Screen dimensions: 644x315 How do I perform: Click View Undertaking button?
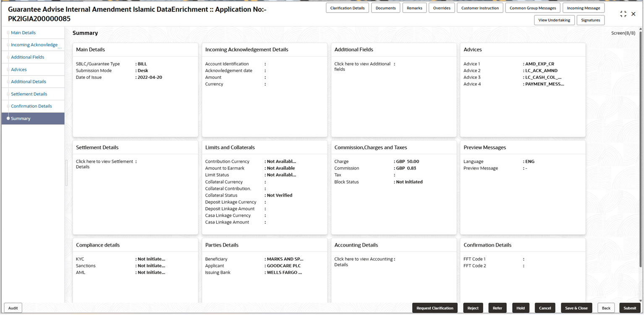point(554,20)
